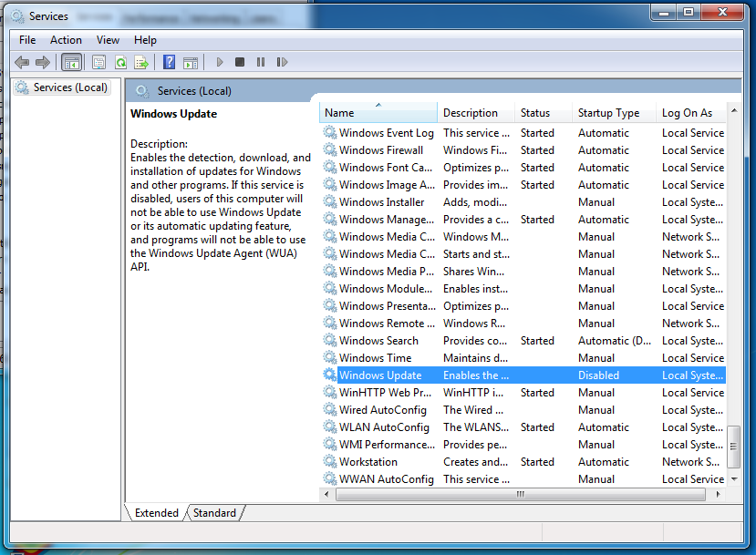Select the Windows Manage... service name

pos(387,220)
